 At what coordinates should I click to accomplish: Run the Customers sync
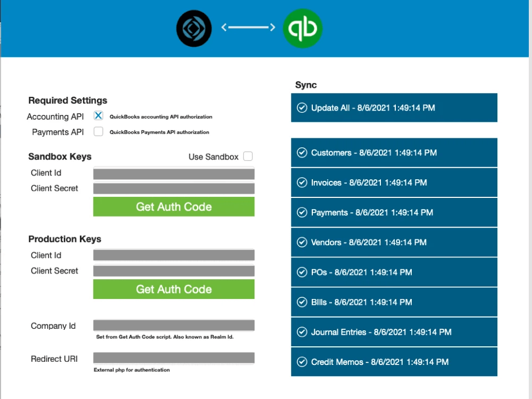pos(394,153)
